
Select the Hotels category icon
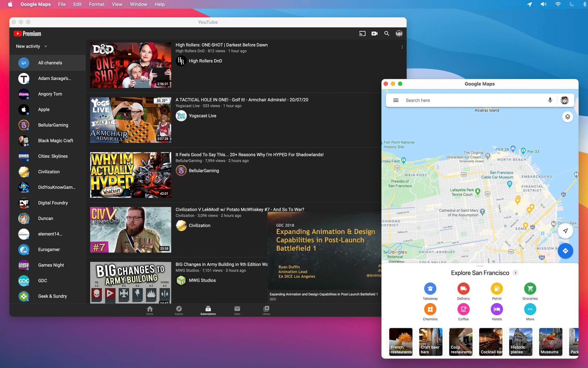(497, 309)
